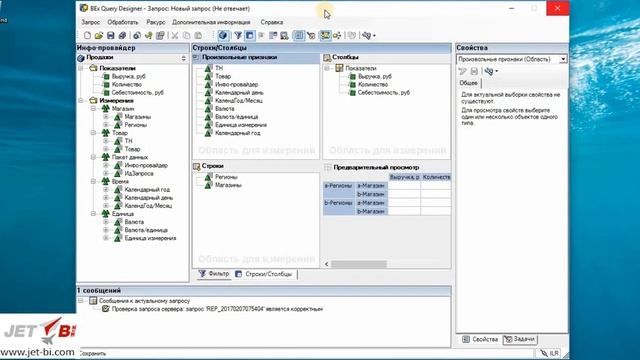Open the Ракурс menu
The width and height of the screenshot is (640, 360).
point(156,22)
